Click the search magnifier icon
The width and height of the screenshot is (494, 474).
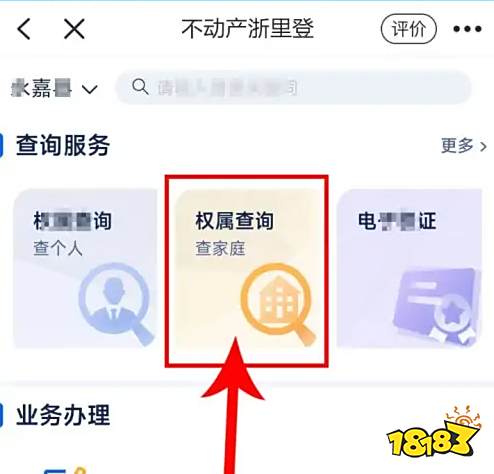point(140,87)
